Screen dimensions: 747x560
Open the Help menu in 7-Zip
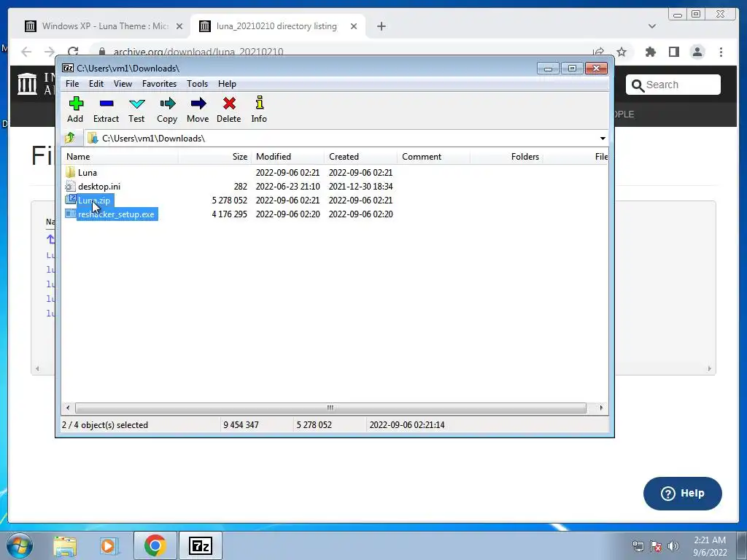pyautogui.click(x=228, y=84)
